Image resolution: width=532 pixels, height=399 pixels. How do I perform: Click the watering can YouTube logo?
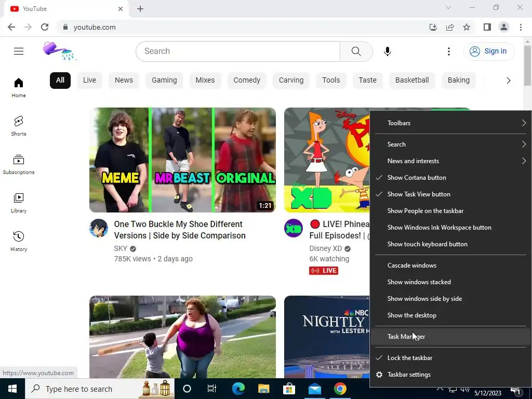tap(60, 51)
